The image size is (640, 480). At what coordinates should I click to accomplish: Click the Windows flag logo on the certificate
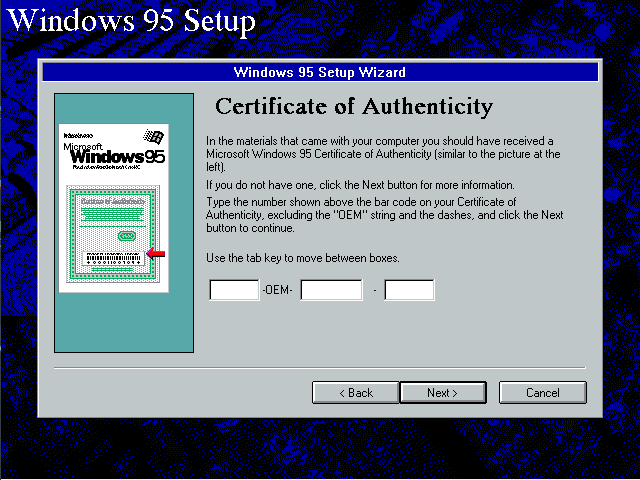pyautogui.click(x=153, y=135)
